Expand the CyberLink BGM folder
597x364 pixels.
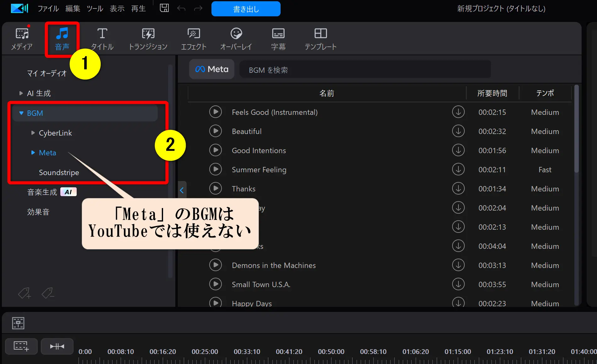(33, 133)
